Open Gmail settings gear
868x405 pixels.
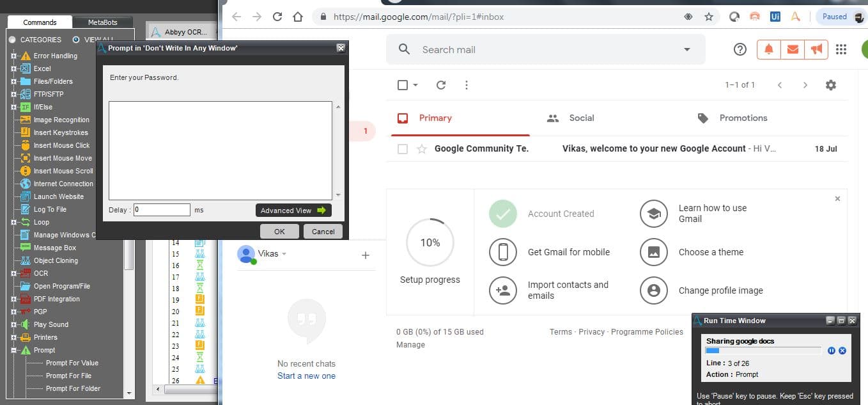[830, 85]
